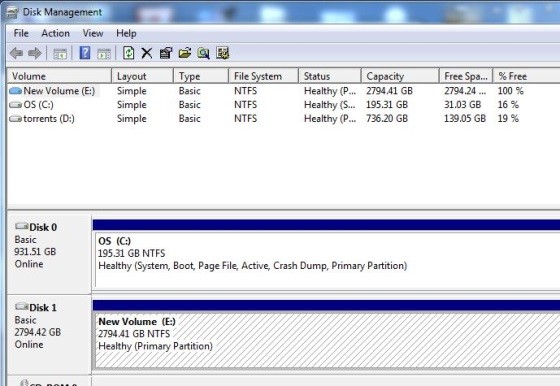This screenshot has width=560, height=386.
Task: Click the New Volume (E:) drive icon
Action: pyautogui.click(x=15, y=91)
